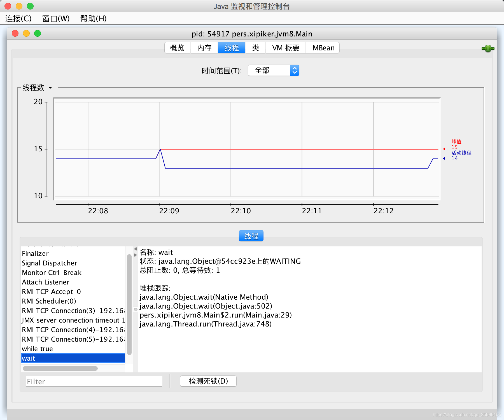Click the stack line Thread.run(Thread.java:748)

tap(206, 324)
